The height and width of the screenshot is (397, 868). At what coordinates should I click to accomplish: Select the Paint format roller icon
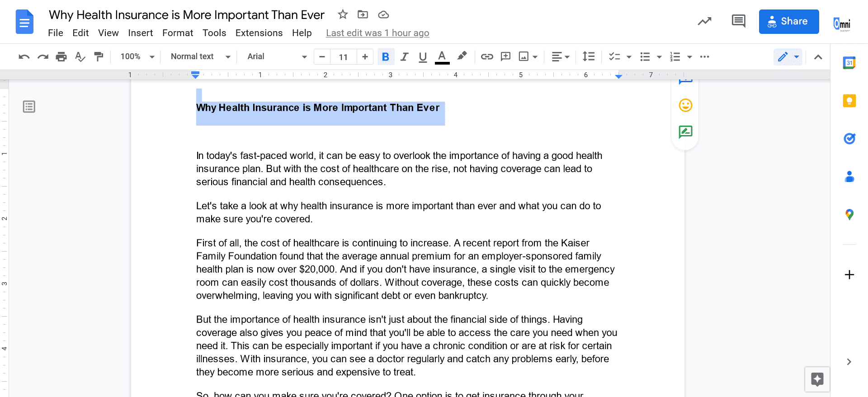tap(98, 56)
